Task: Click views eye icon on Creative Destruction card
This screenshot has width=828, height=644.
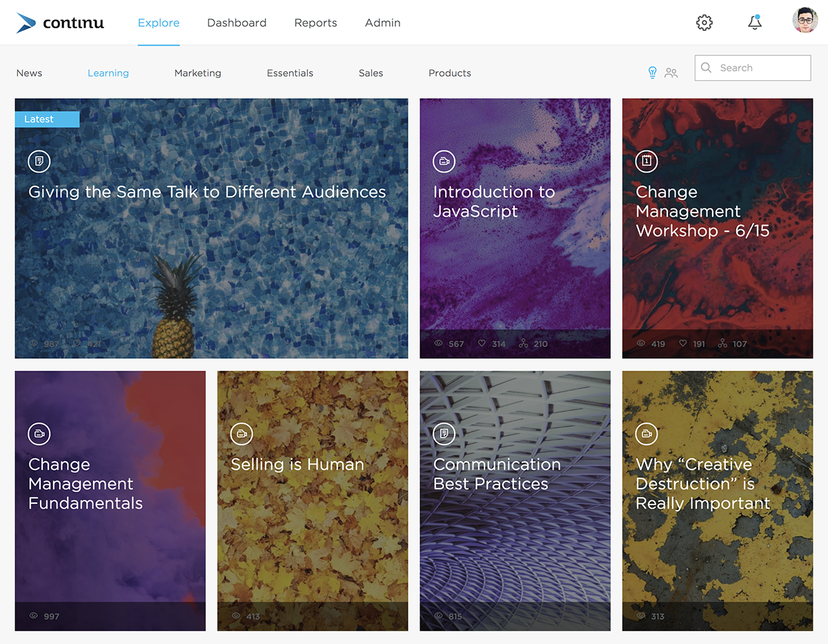Action: (641, 616)
